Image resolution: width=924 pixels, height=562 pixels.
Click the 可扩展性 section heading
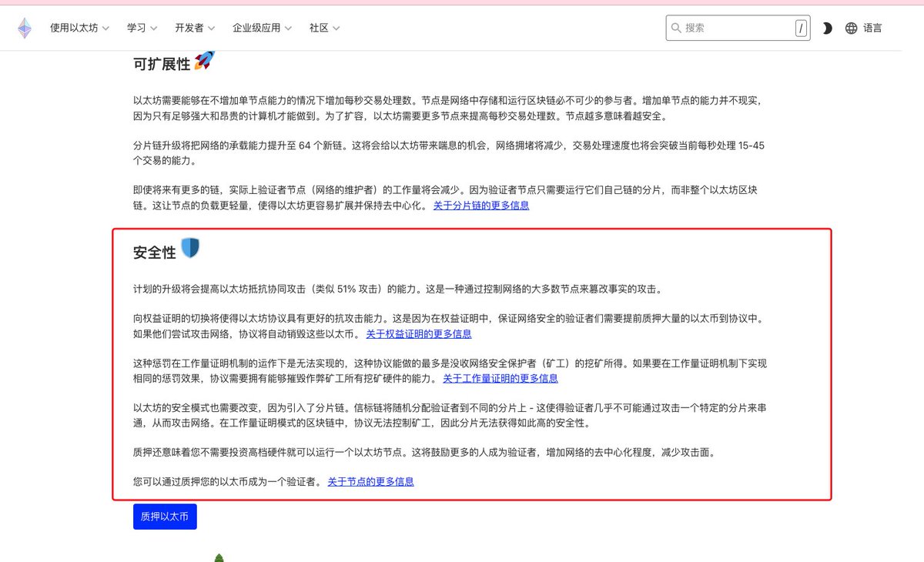(x=161, y=65)
